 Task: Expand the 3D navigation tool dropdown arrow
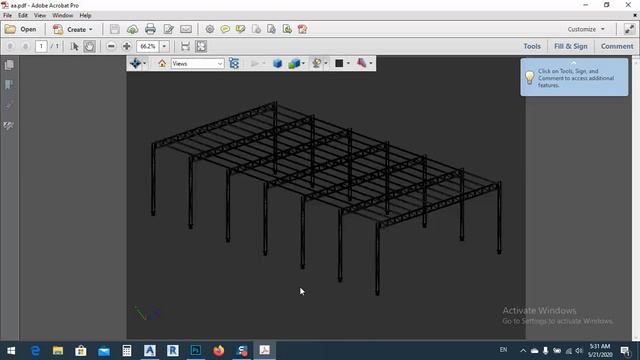click(x=144, y=63)
